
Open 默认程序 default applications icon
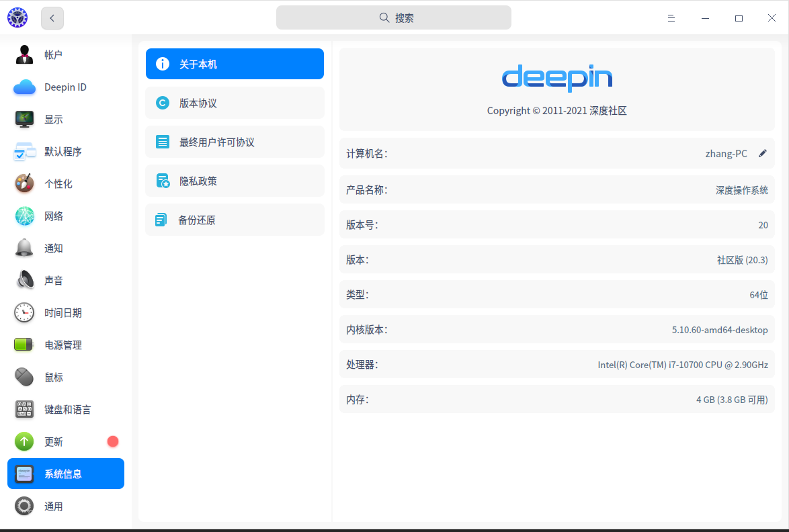pyautogui.click(x=24, y=151)
